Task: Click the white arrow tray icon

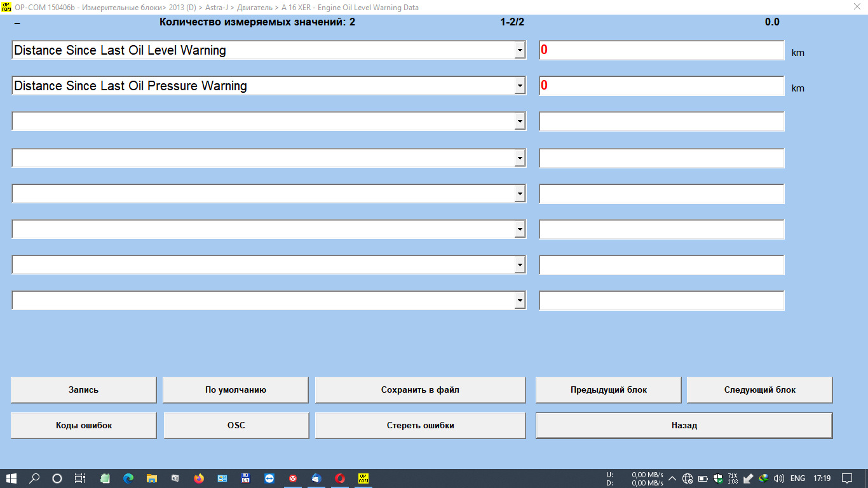Action: 749,478
